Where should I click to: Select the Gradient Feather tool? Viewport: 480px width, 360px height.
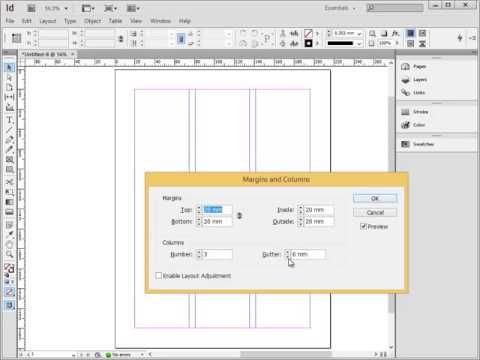click(9, 212)
